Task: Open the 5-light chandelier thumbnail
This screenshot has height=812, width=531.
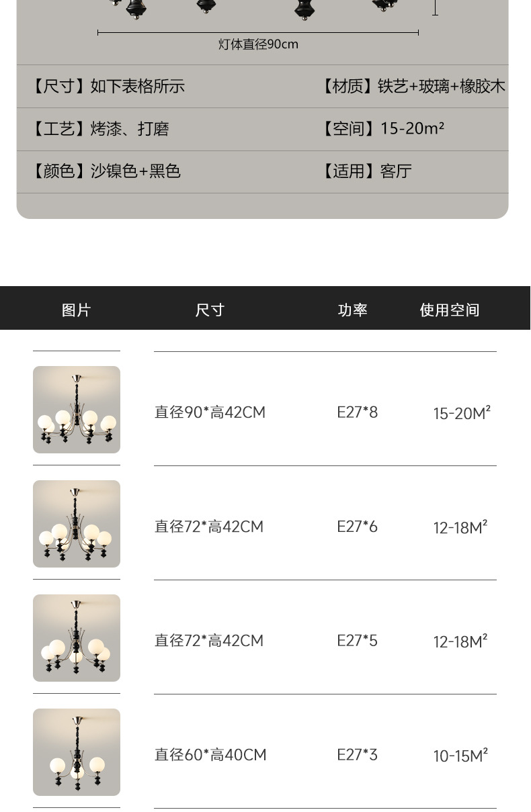Action: coord(77,638)
